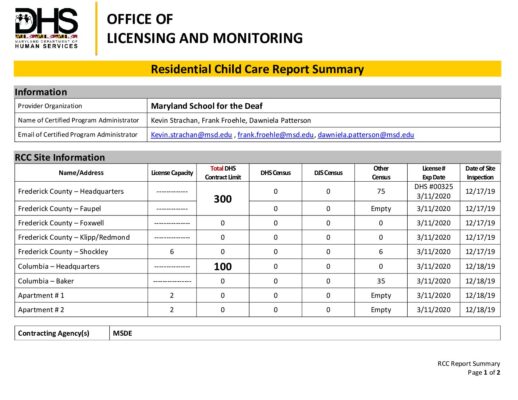Select 'Frederick County – Shockley' row name
The height and width of the screenshot is (400, 518).
click(x=63, y=252)
